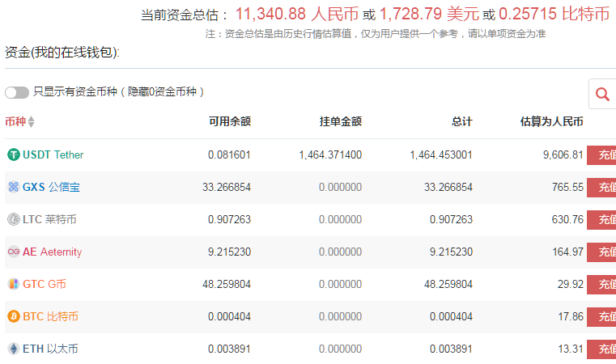Viewport: 616px width, 364px height.
Task: Click total estimate 1,728.79 美元
Action: (429, 14)
